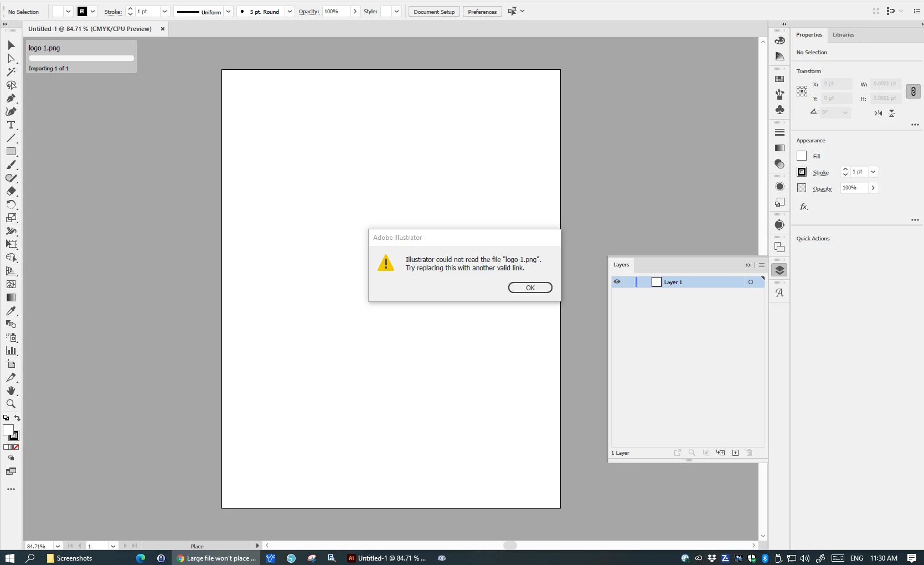Open Properties panel stroke weight dropdown
The width and height of the screenshot is (924, 565).
click(873, 172)
